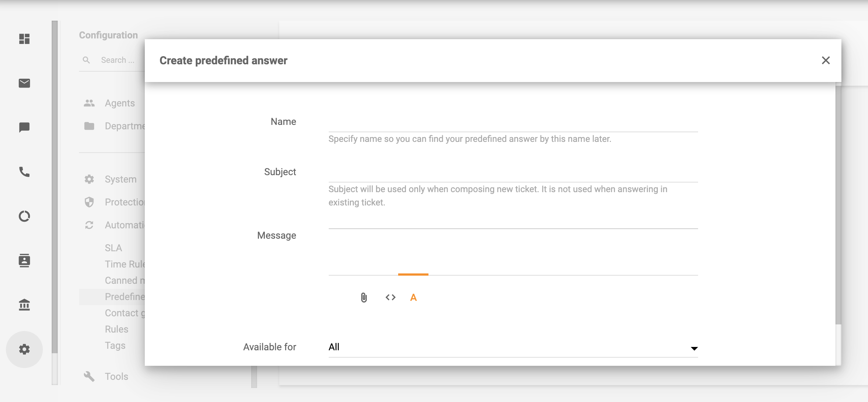
Task: Select the Chats icon in the sidebar
Action: [x=24, y=128]
